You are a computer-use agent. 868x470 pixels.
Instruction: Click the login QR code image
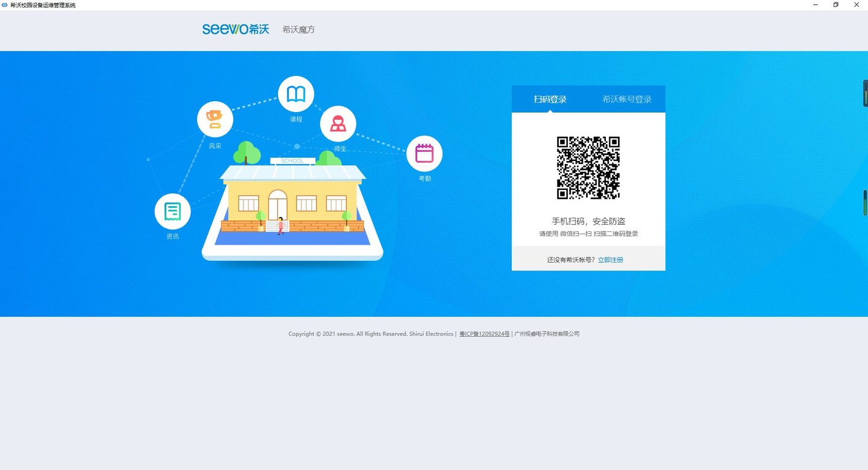tap(588, 168)
